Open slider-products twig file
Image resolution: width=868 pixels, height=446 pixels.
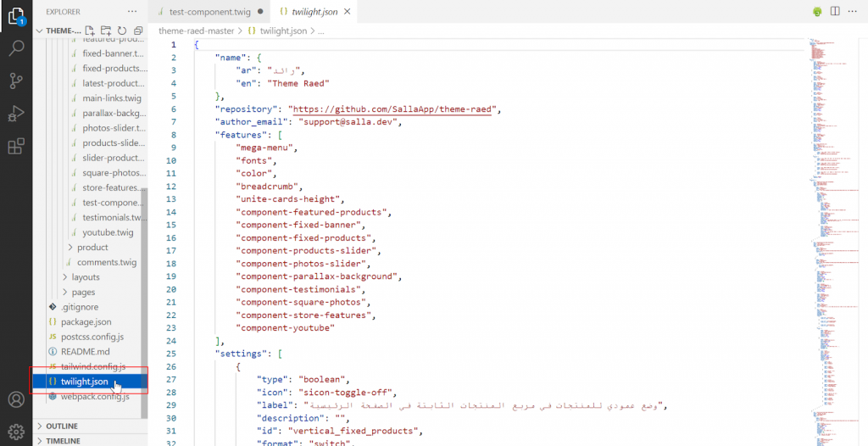tap(113, 158)
